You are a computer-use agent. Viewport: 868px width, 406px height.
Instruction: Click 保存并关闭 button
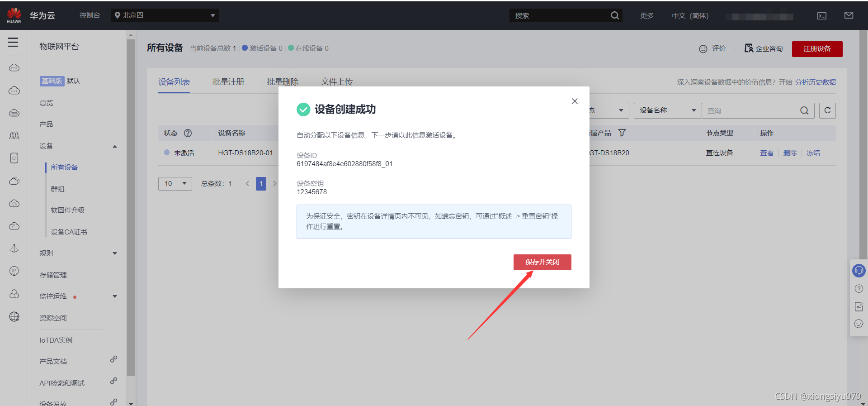[542, 262]
